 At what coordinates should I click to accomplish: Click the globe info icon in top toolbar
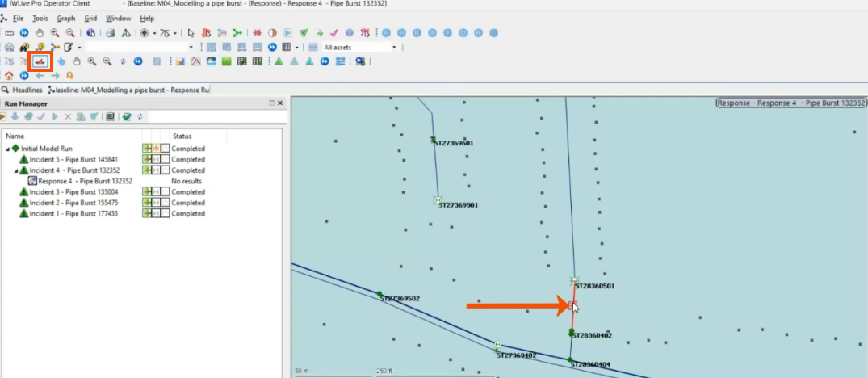point(90,32)
